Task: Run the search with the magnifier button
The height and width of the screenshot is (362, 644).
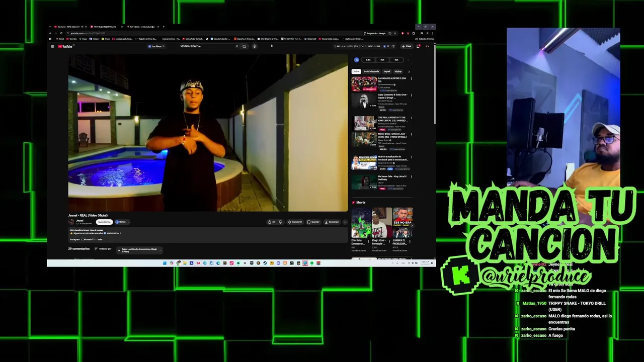Action: coord(244,46)
